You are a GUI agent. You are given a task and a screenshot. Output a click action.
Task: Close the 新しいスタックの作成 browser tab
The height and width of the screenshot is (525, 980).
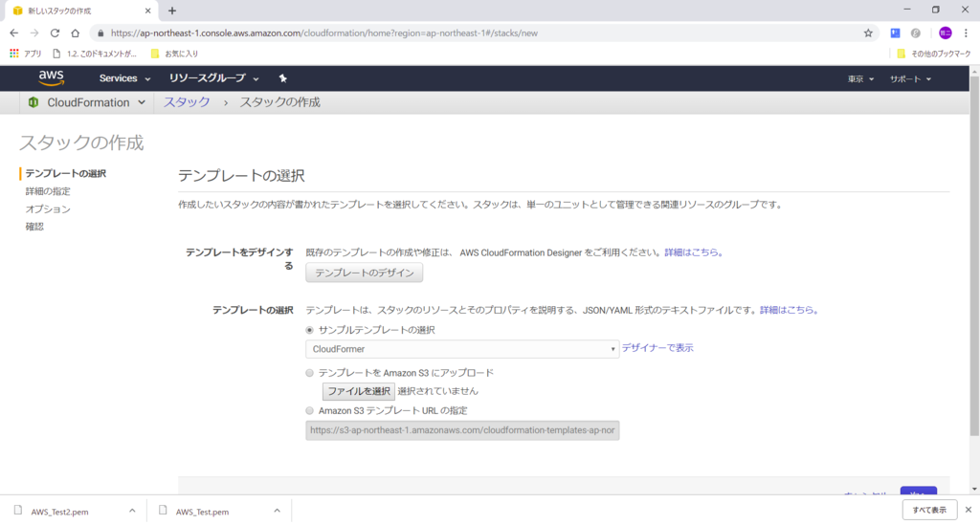point(148,11)
